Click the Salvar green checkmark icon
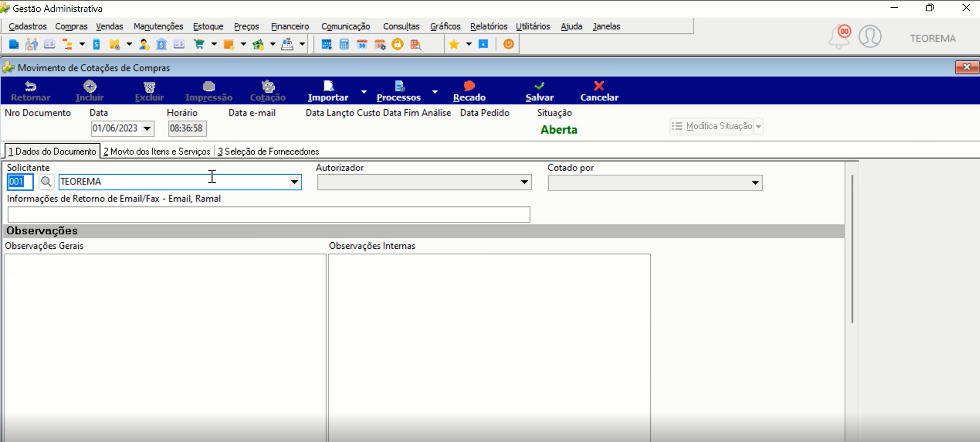Screen dimensions: 980x442 point(540,86)
